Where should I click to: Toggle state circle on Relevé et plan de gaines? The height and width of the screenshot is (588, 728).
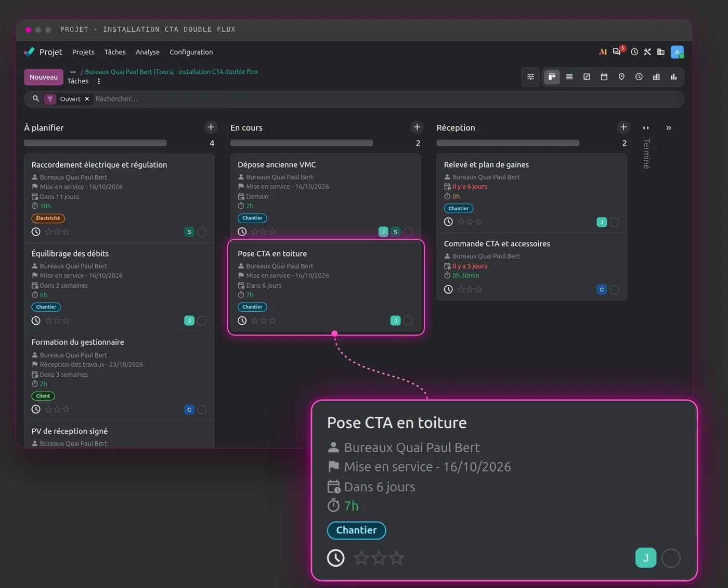[x=614, y=222]
